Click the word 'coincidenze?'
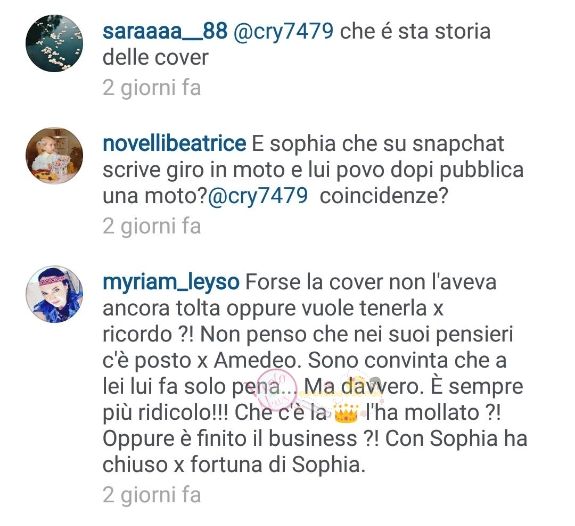 [x=384, y=196]
